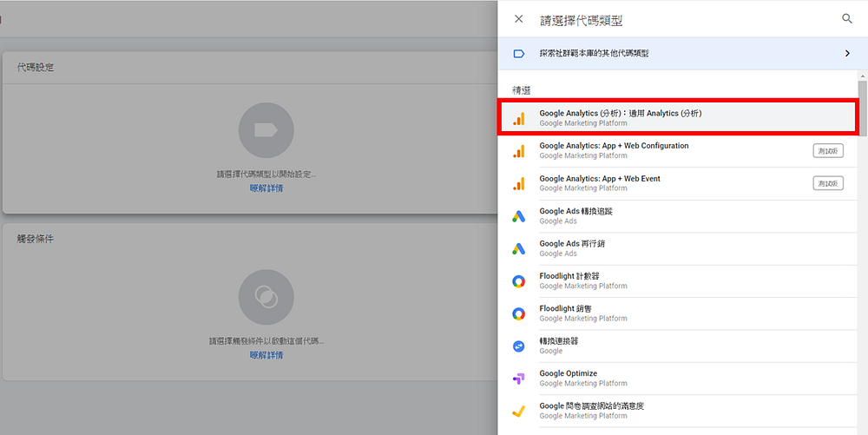This screenshot has width=868, height=435.
Task: Click the tag type list scrollbar
Action: coord(863,109)
